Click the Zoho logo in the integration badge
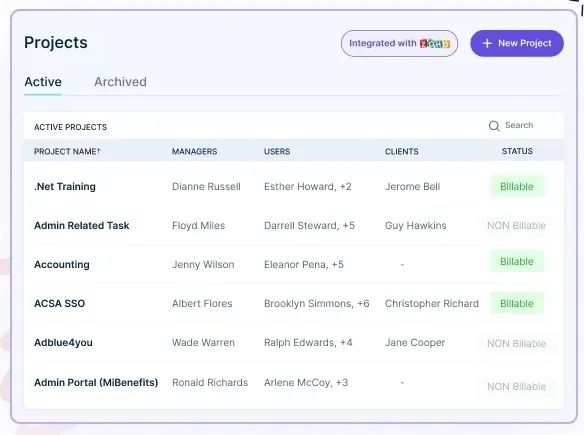 (x=435, y=44)
